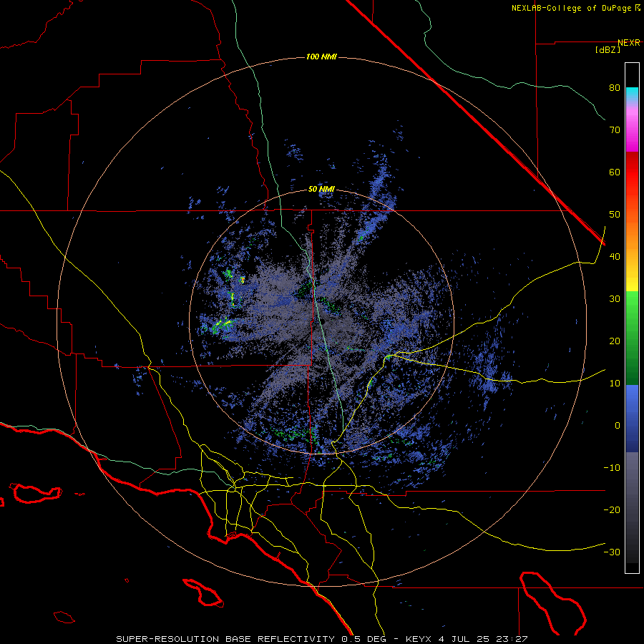Image resolution: width=644 pixels, height=644 pixels.
Task: Select the 100 NMI range ring label
Action: click(x=321, y=57)
